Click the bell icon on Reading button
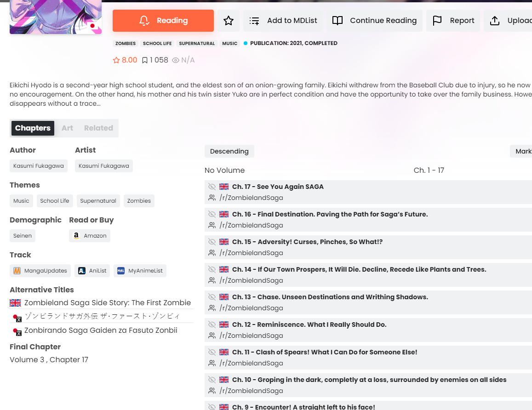 pyautogui.click(x=144, y=21)
